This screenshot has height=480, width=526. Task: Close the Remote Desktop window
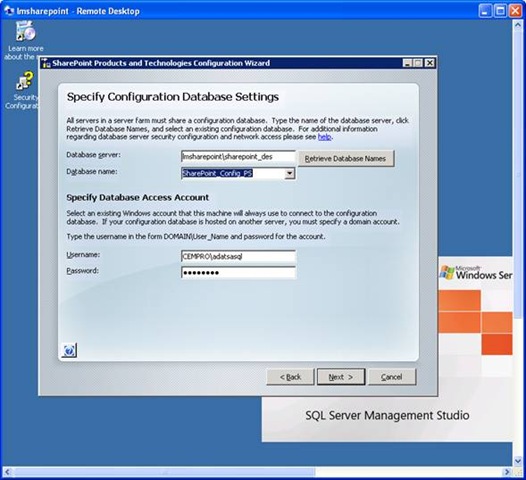tap(516, 11)
